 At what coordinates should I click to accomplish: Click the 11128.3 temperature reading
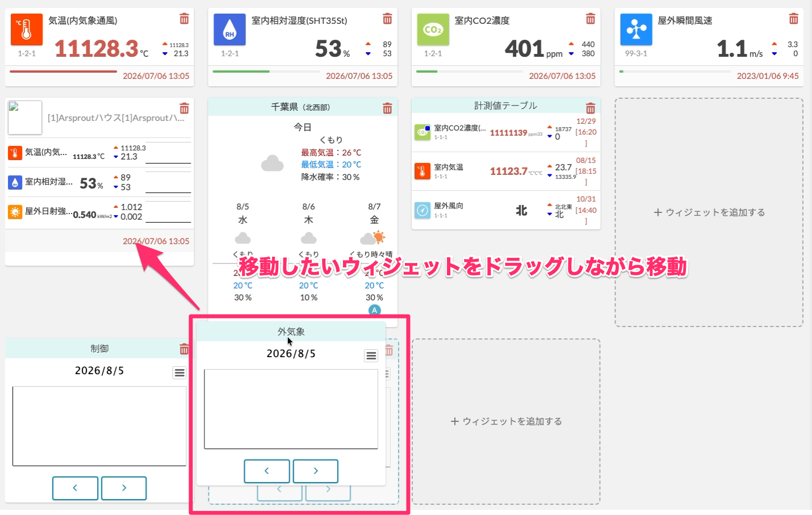coord(97,48)
